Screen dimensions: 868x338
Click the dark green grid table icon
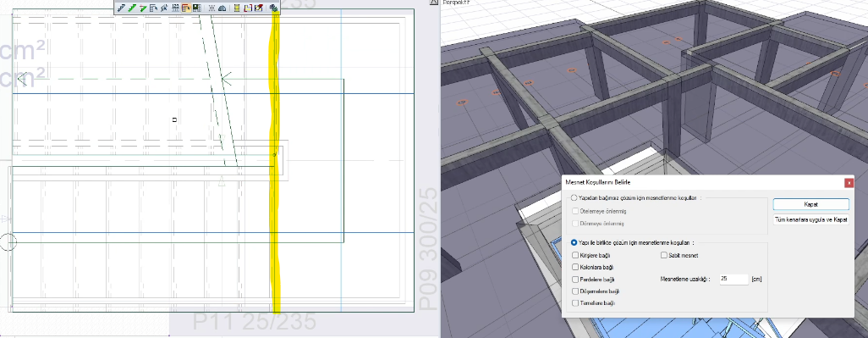click(196, 8)
